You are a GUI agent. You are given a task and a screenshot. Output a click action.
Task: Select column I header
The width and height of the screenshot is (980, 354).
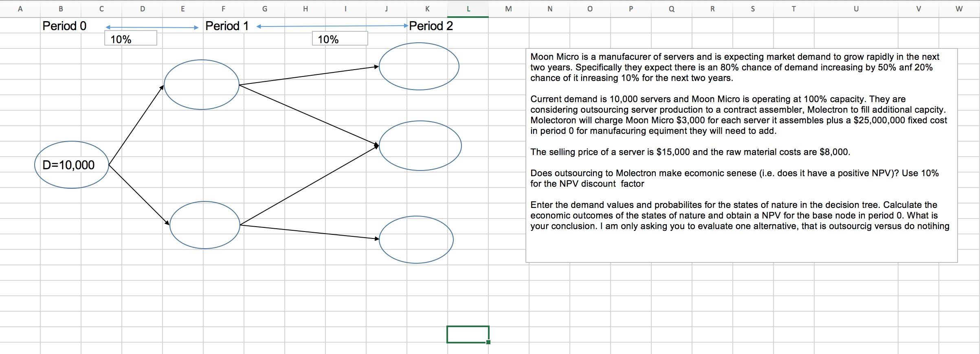(x=346, y=9)
